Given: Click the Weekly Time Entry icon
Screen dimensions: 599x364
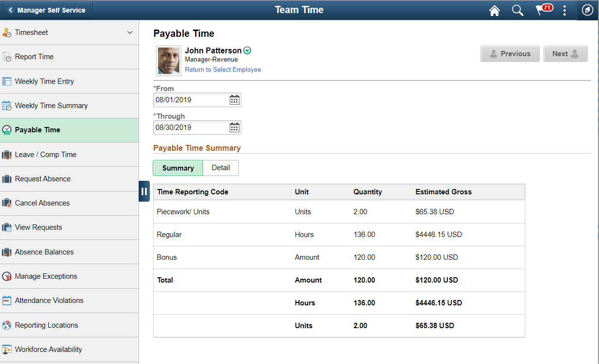Looking at the screenshot, I should [6, 81].
